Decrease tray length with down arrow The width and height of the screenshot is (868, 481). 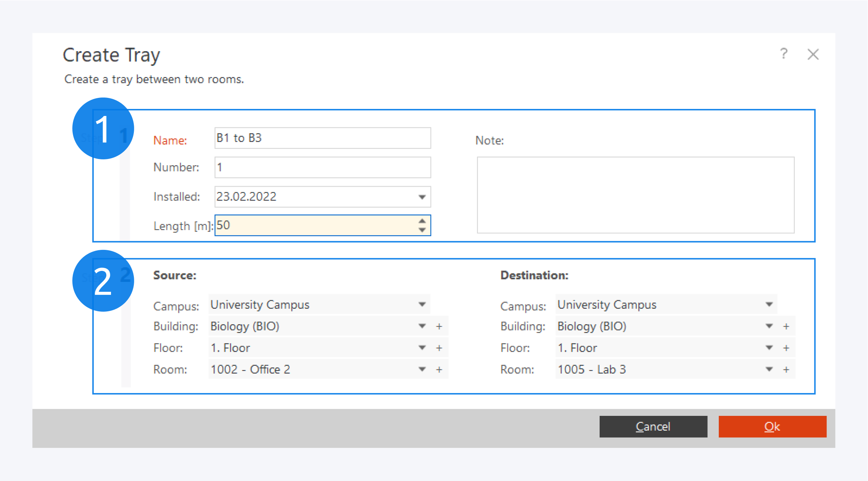click(x=422, y=230)
